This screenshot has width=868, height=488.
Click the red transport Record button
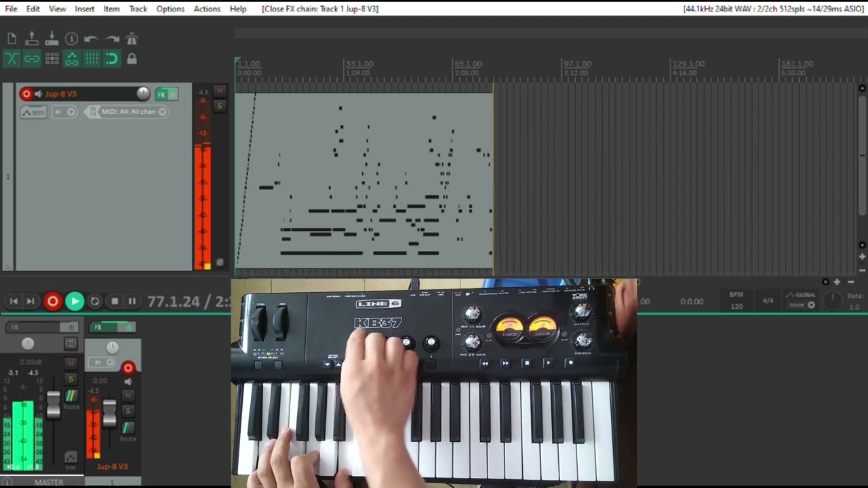pos(52,302)
